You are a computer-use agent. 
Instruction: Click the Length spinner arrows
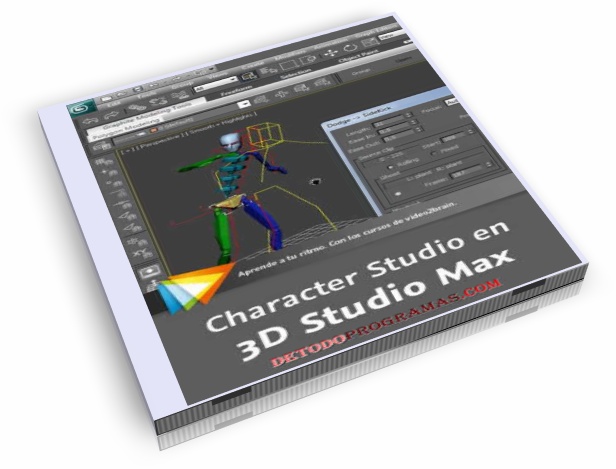coord(410,114)
